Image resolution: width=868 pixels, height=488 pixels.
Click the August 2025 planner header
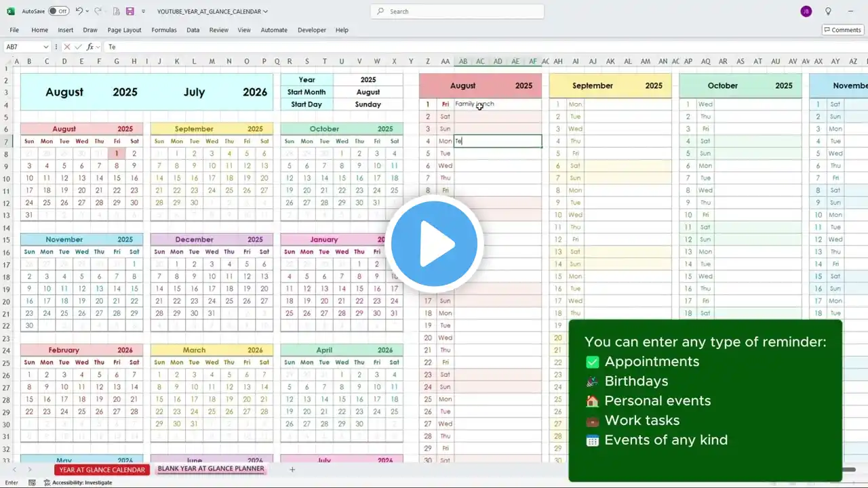(480, 85)
